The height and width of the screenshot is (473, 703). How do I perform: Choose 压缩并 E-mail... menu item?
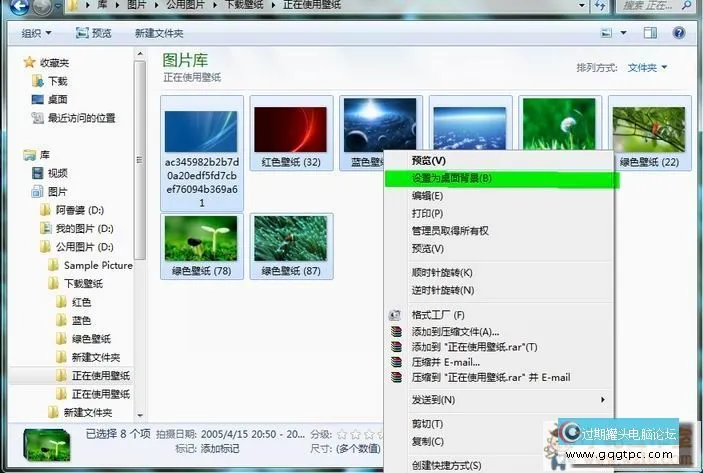(x=499, y=362)
